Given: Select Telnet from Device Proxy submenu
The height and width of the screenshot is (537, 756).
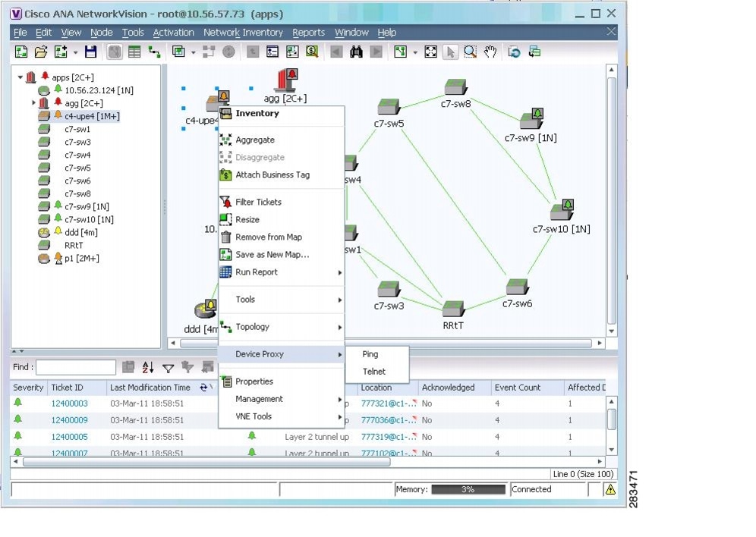Looking at the screenshot, I should click(x=375, y=372).
